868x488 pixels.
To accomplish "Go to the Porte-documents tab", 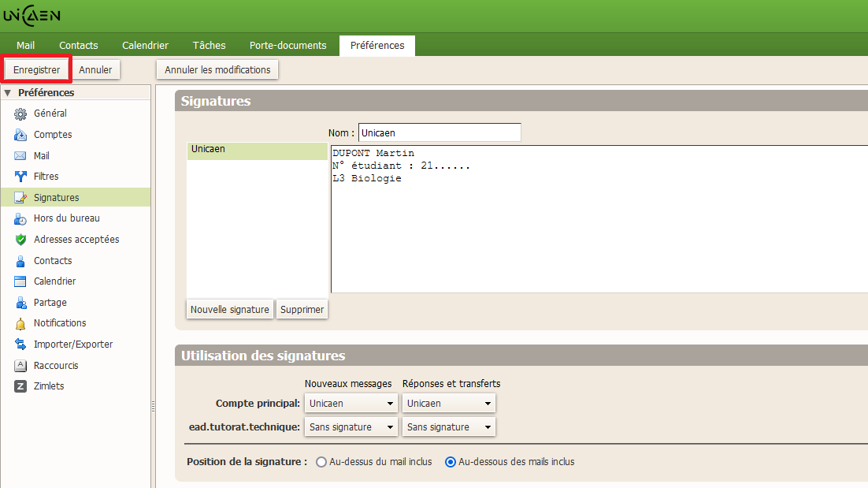I will [x=287, y=46].
